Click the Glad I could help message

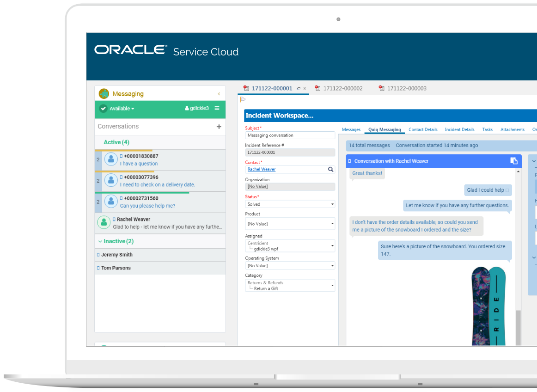point(488,190)
